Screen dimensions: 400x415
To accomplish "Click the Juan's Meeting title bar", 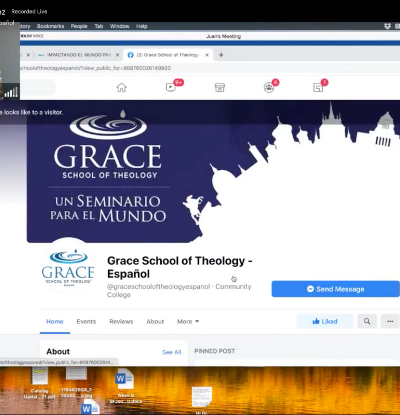I will 223,36.
